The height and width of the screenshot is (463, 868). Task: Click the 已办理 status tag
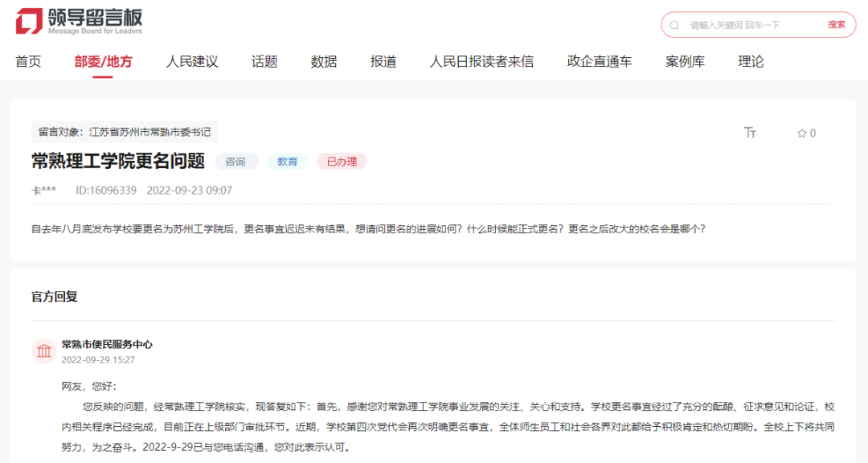342,161
